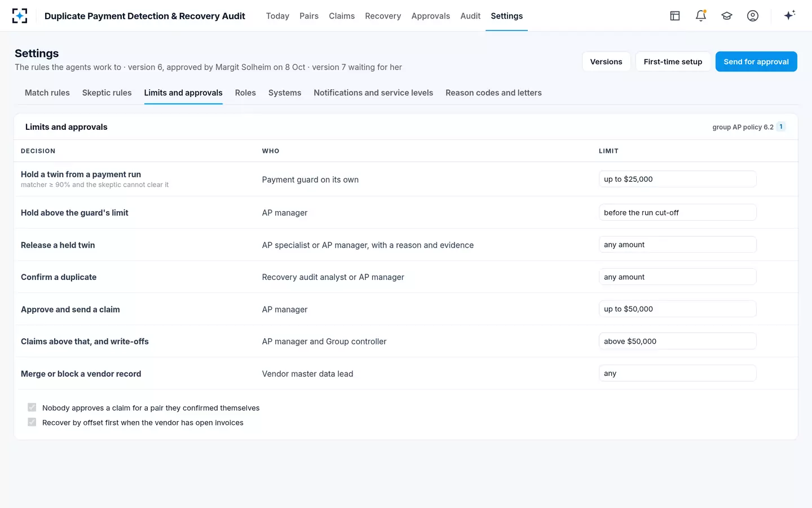Click 'Payment guard on its own' text
The width and height of the screenshot is (812, 508).
pos(310,179)
